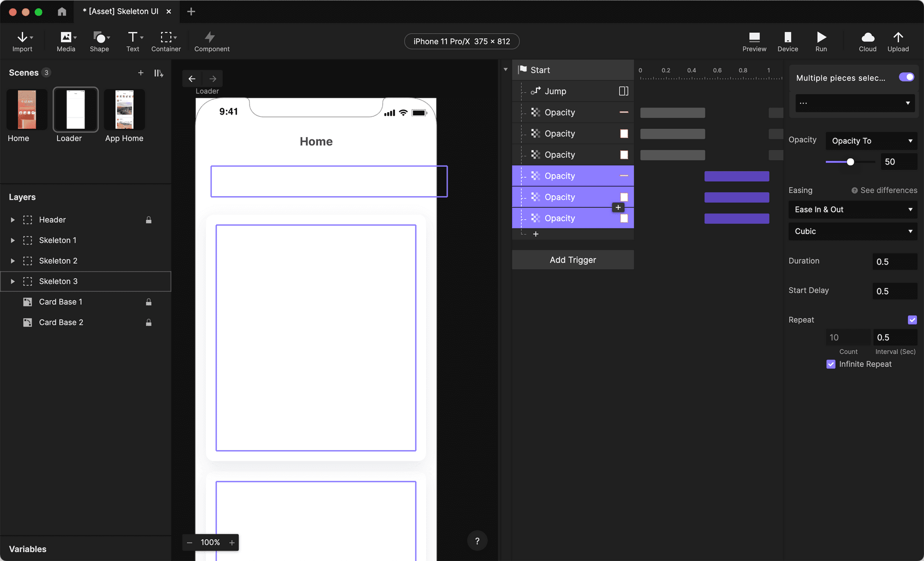Toggle lock on Header layer
This screenshot has width=924, height=561.
point(149,220)
